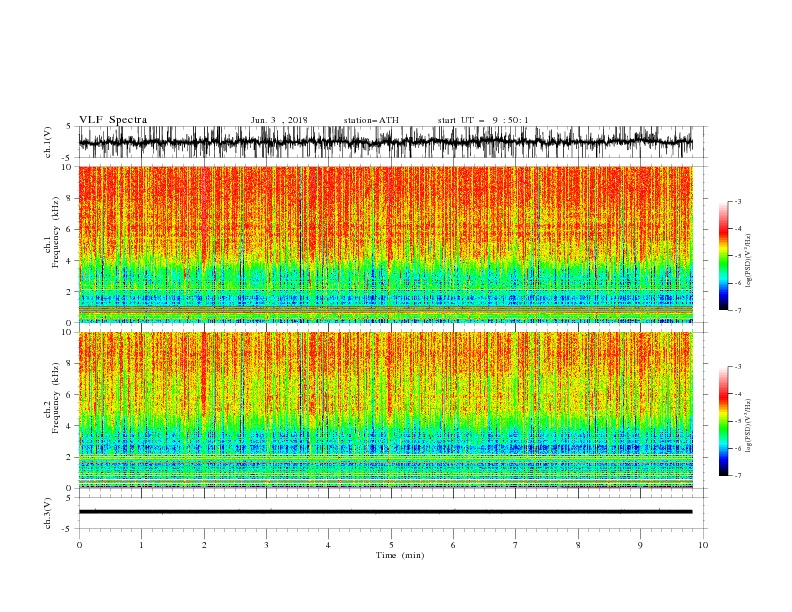Click the "VLF Spectra" title text
Viewport: 792px width, 612px height.
[113, 120]
